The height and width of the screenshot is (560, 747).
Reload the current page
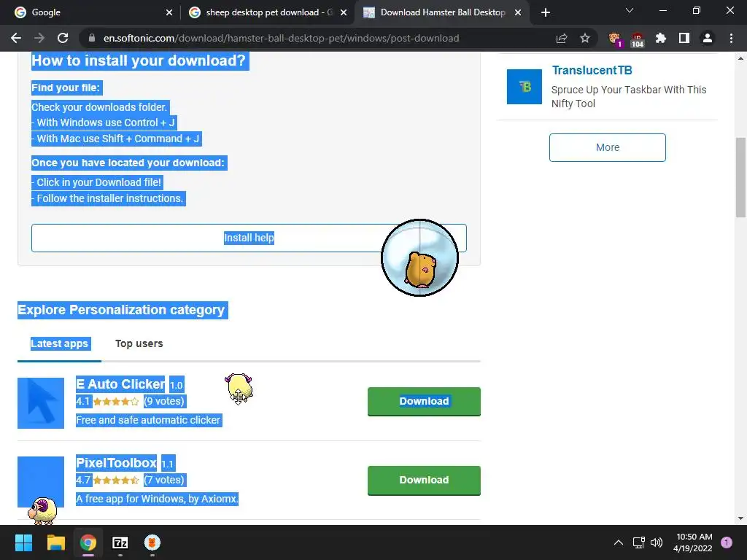[63, 38]
